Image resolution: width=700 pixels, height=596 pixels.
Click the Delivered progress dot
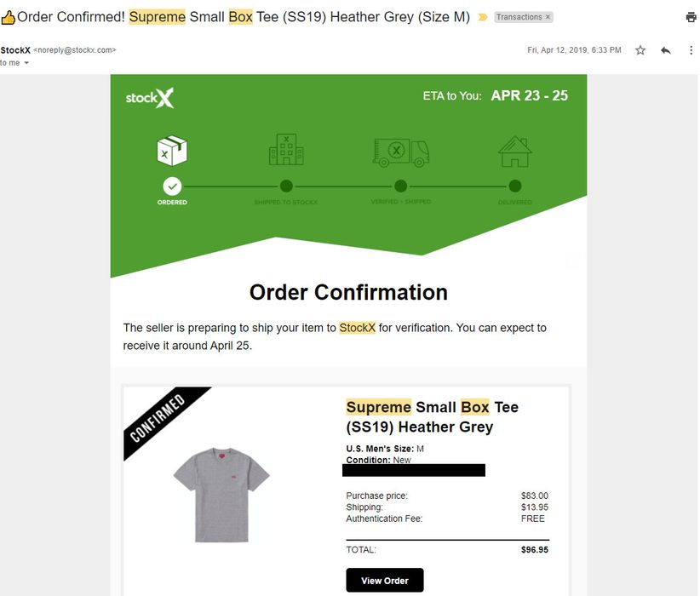515,186
